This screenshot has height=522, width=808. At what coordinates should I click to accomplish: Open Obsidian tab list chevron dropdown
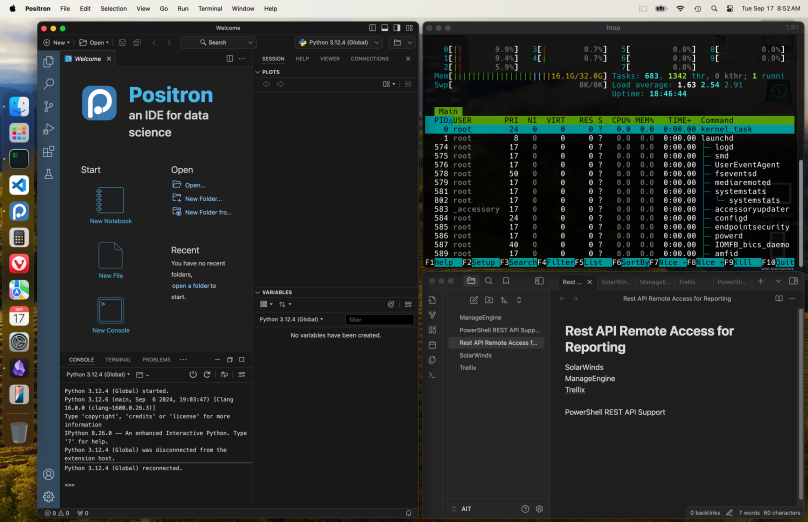pos(778,281)
